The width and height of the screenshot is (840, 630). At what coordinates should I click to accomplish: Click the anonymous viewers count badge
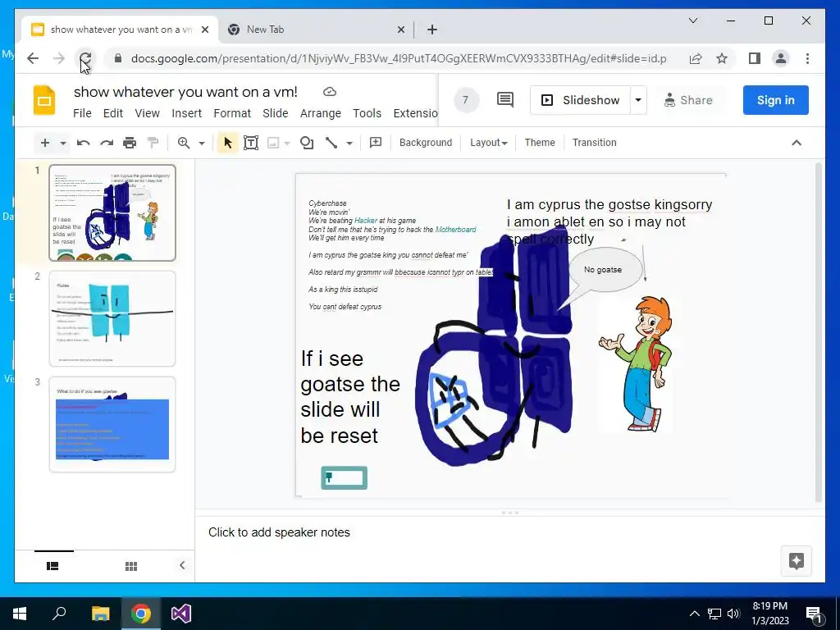point(466,100)
